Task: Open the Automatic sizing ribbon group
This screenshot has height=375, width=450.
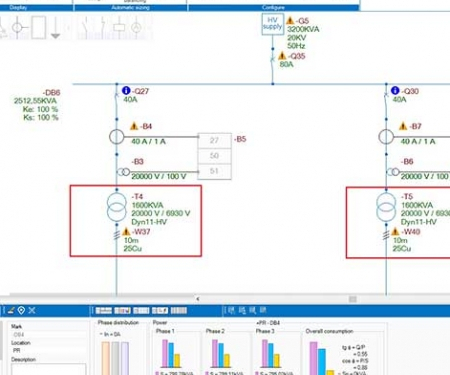Action: (130, 7)
